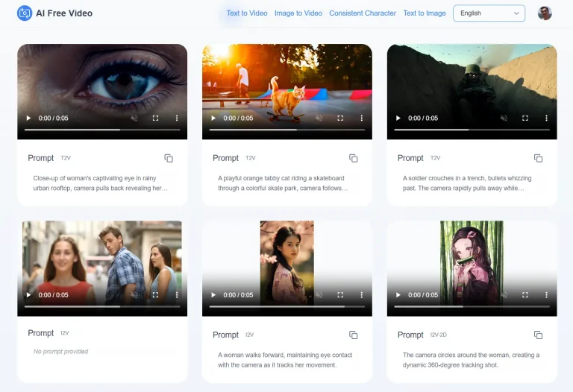The width and height of the screenshot is (573, 392).
Task: Play the orange cat skateboard video
Action: point(213,118)
